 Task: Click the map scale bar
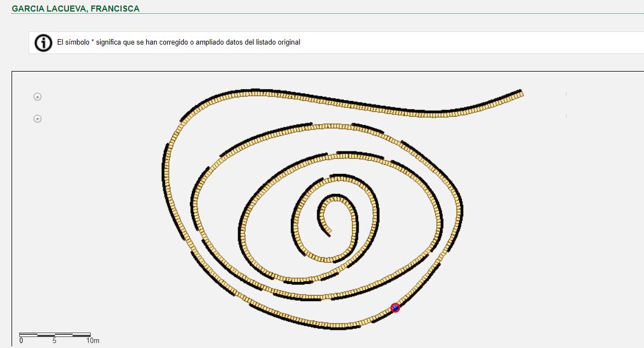(55, 334)
